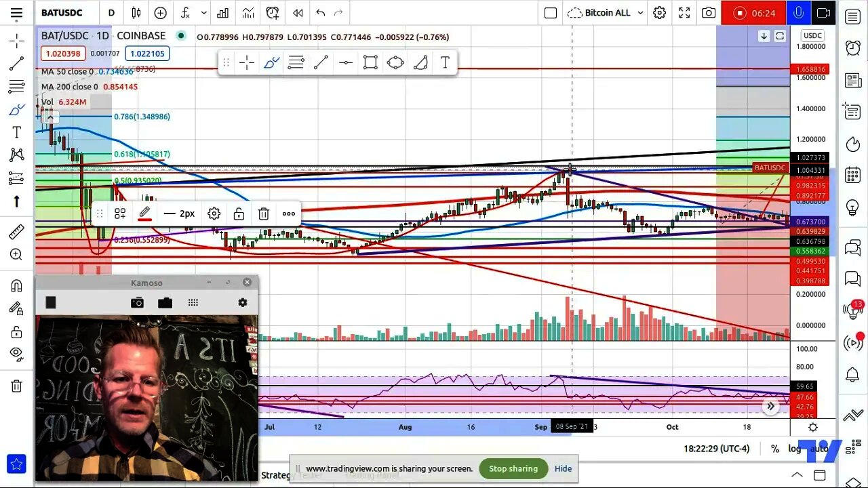Toggle magnet mode
This screenshot has height=488, width=868.
pyautogui.click(x=16, y=285)
